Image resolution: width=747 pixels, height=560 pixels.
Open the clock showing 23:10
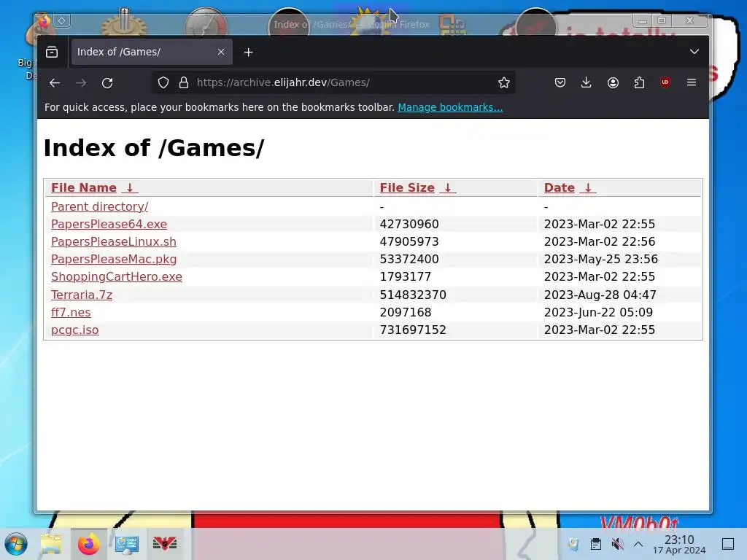(x=679, y=544)
